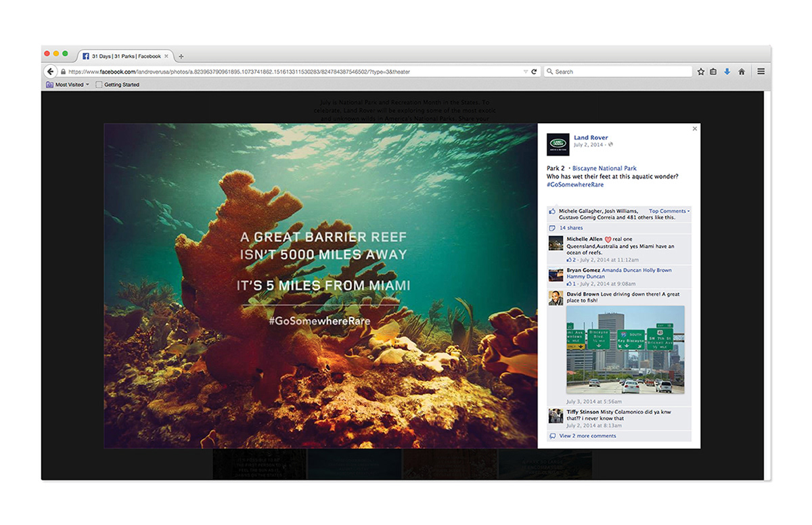Click the thumbs-up likes icon
812x525 pixels.
(552, 211)
